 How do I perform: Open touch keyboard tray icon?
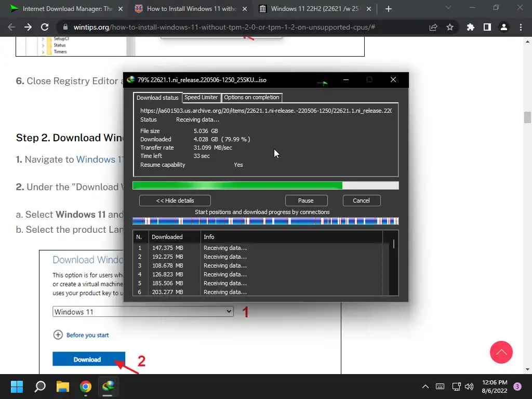(440, 387)
